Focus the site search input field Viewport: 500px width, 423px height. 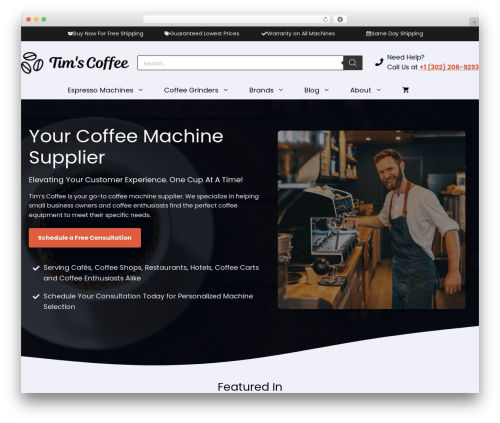tap(240, 63)
